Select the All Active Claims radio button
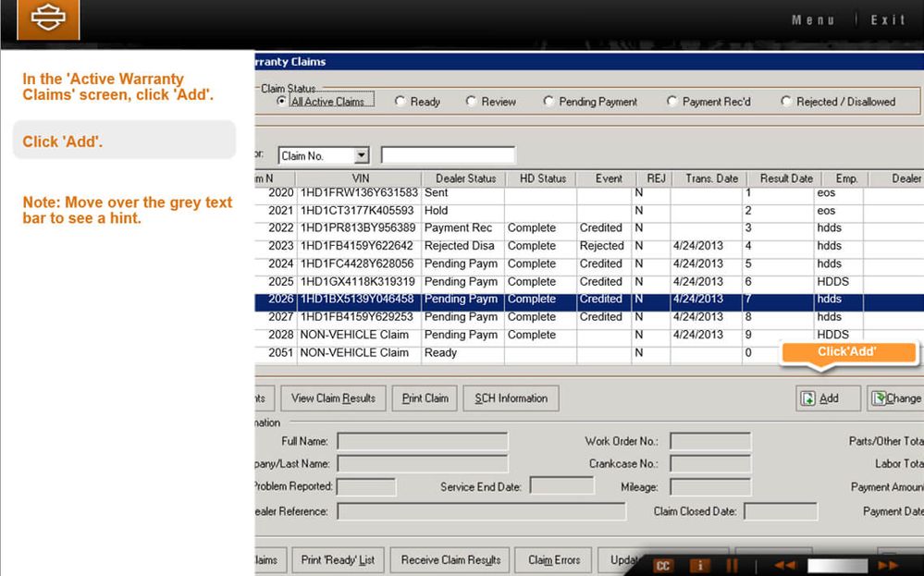The width and height of the screenshot is (924, 576). click(283, 102)
